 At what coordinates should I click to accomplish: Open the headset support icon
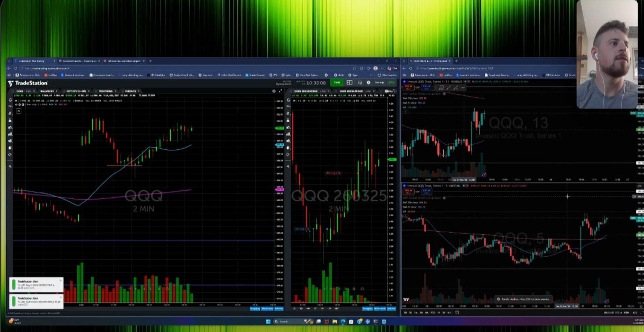(x=360, y=83)
